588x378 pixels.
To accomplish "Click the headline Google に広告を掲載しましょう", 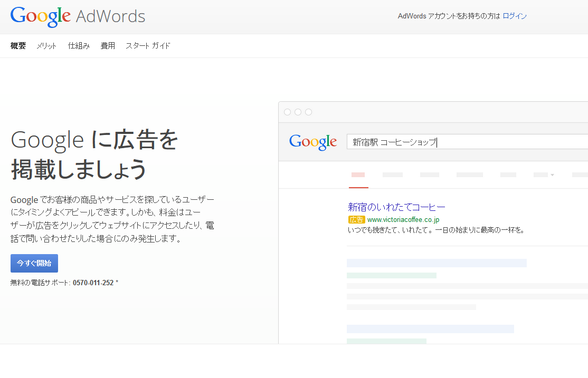I will pos(94,154).
